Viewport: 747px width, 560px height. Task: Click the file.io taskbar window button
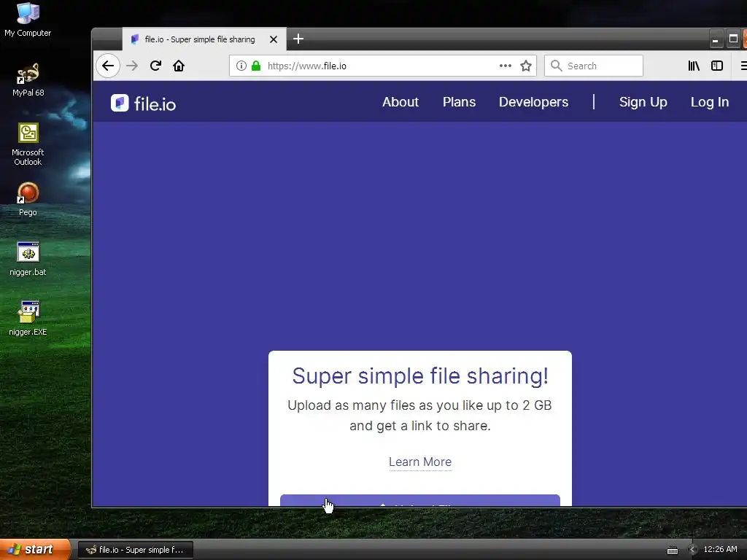tap(136, 550)
